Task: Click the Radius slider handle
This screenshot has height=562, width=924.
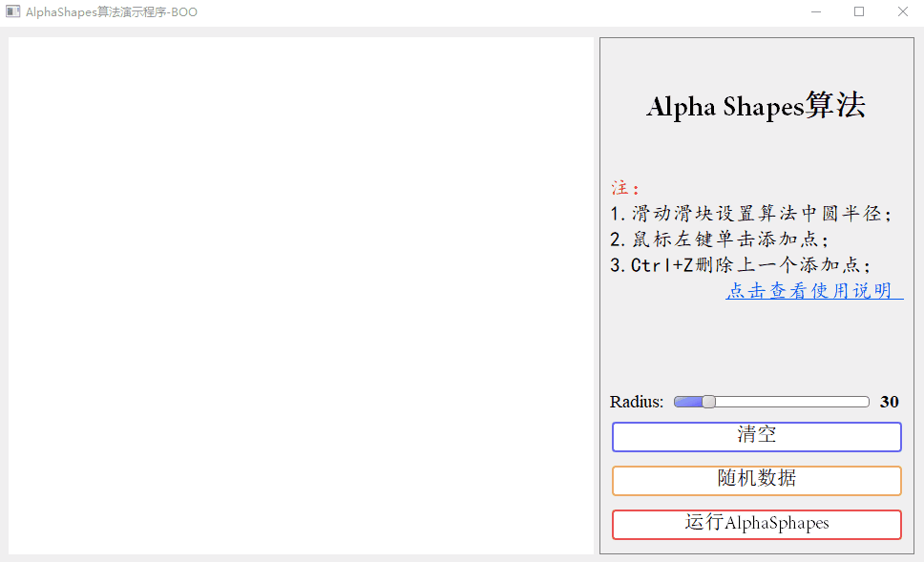Action: [709, 402]
